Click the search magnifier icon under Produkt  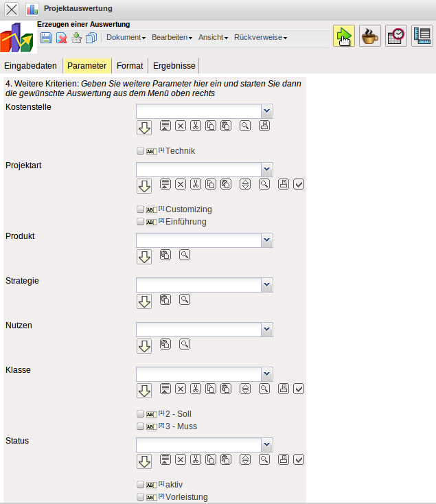(x=184, y=255)
